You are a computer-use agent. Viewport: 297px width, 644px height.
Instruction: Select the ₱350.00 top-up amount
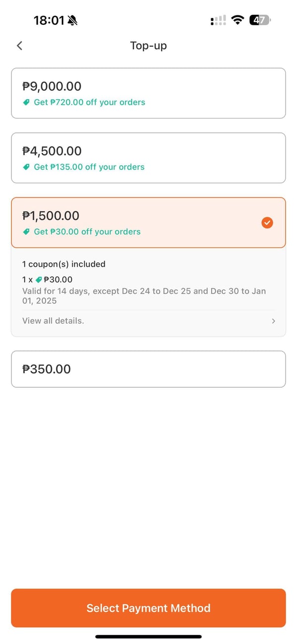148,369
